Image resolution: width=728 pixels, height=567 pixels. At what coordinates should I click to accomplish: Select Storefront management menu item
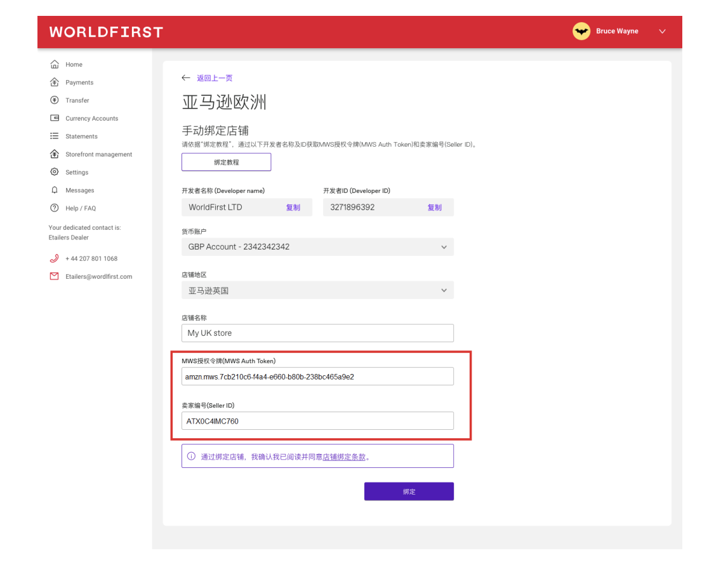(99, 154)
